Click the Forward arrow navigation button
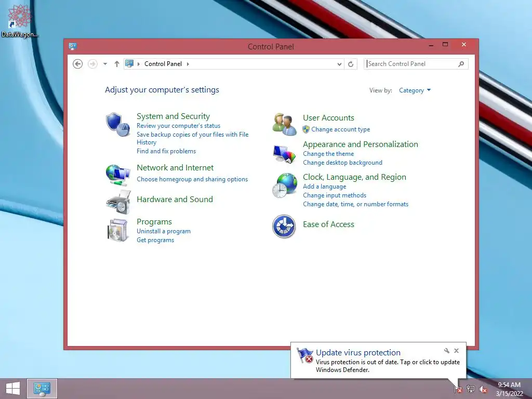 point(92,64)
